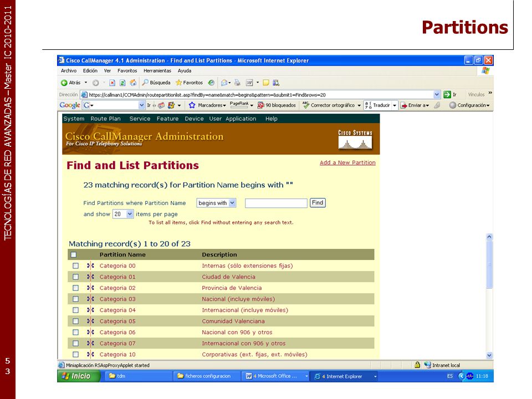Check the box for Categoria 06
The width and height of the screenshot is (532, 399).
76,332
